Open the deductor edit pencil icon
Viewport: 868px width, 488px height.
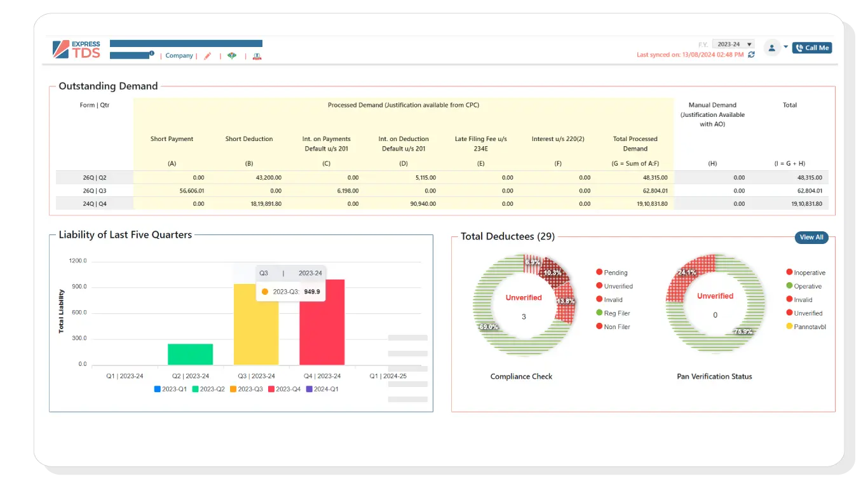pos(207,56)
